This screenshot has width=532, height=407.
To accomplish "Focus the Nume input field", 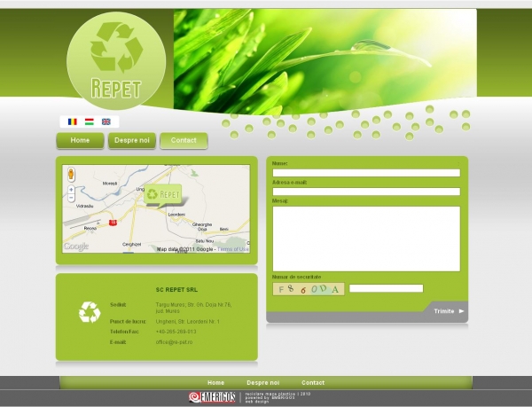I will pyautogui.click(x=366, y=173).
